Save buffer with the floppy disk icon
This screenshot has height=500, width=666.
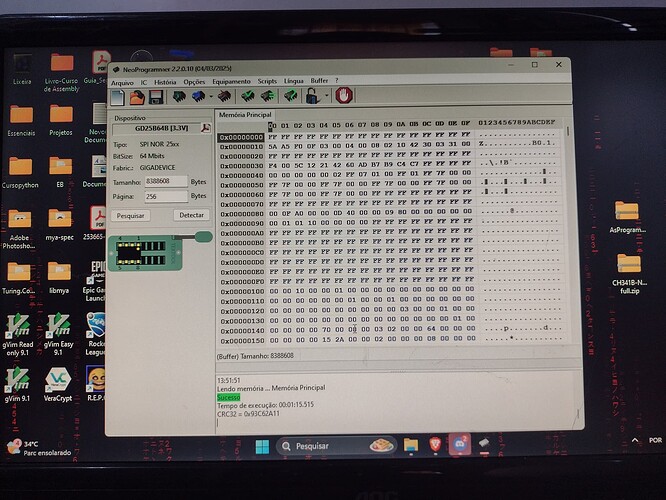156,97
